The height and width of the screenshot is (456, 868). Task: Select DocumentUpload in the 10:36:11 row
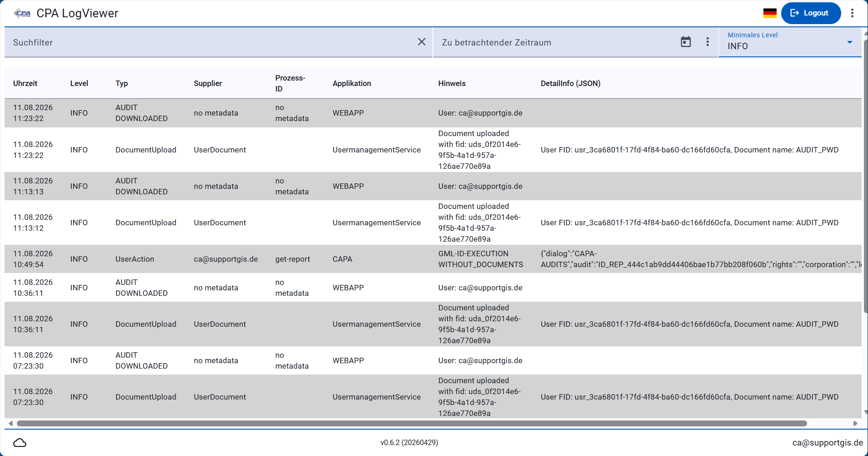[146, 324]
